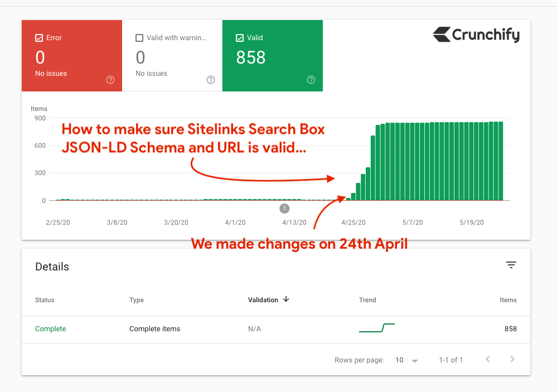Click the previous page chevron
The width and height of the screenshot is (557, 392).
pos(488,360)
